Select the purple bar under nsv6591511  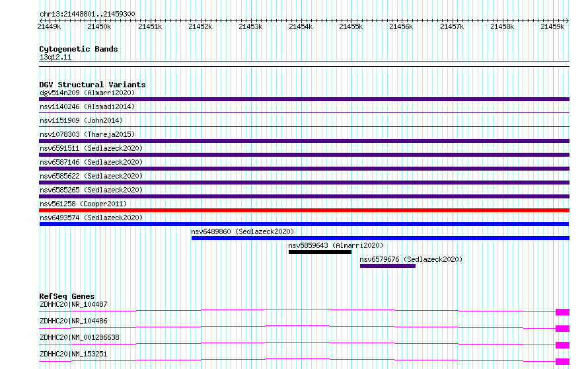pyautogui.click(x=304, y=155)
